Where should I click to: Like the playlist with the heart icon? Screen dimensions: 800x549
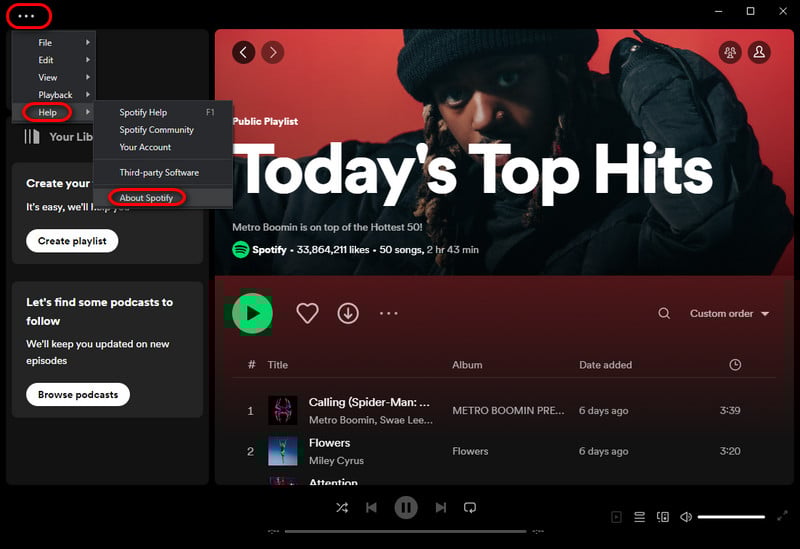coord(307,313)
